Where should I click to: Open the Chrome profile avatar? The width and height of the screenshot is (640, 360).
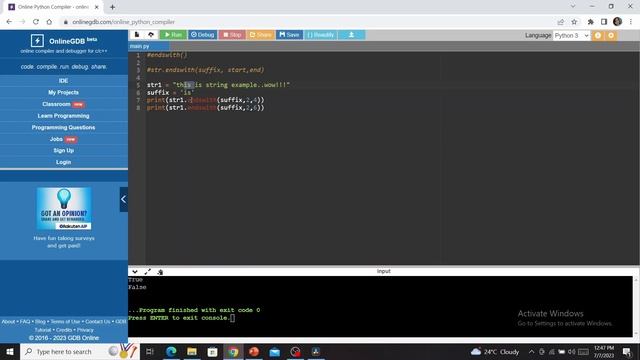point(617,21)
